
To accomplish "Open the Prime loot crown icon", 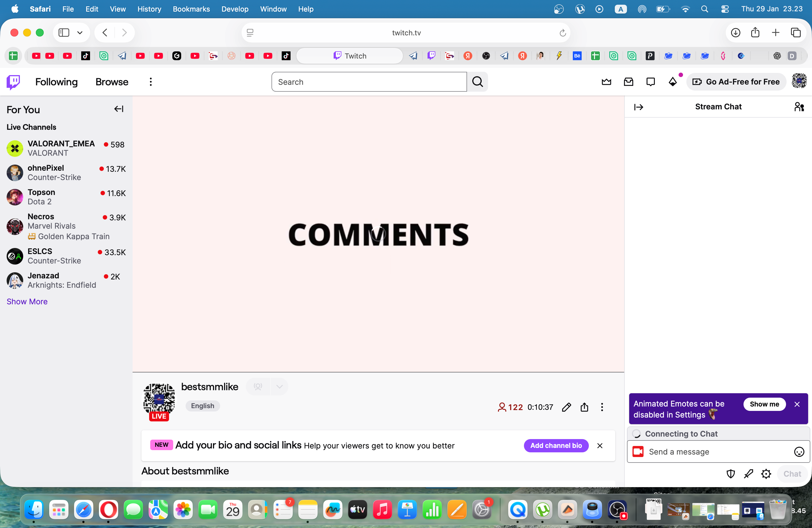I will point(606,82).
